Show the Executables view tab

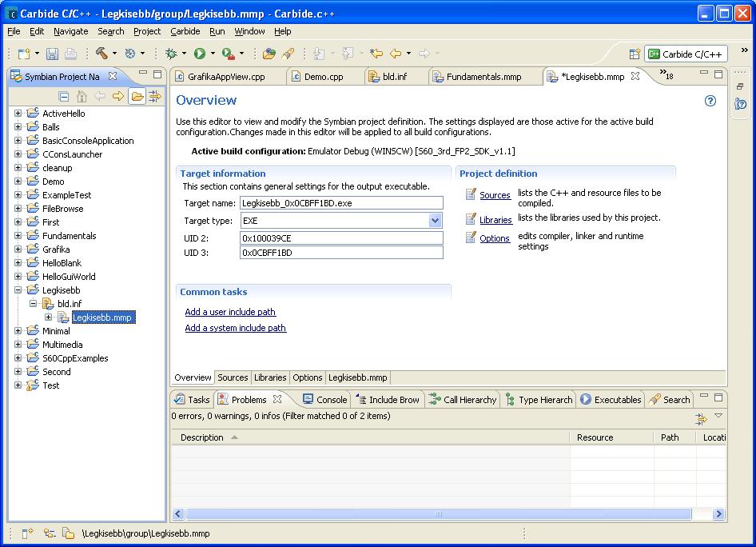(611, 399)
